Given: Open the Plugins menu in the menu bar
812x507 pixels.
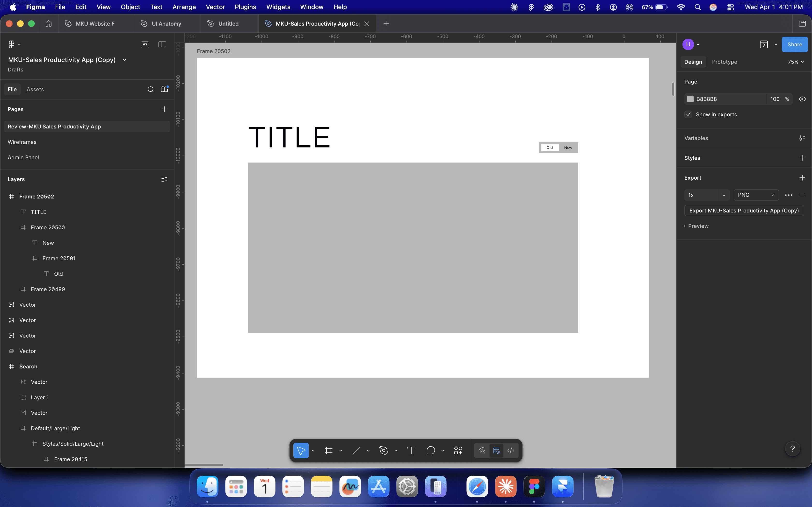Looking at the screenshot, I should (245, 7).
